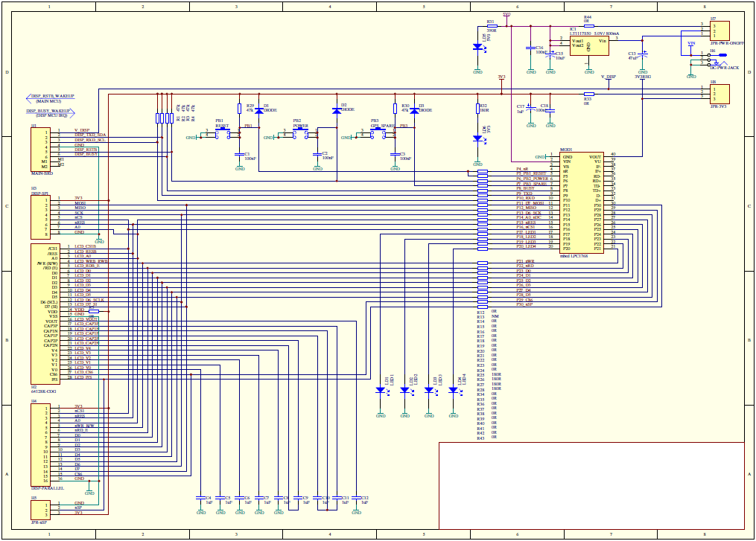Click the H5 JPR-nSP jumper block
Viewport: 756px width, 541px height.
[x=40, y=509]
